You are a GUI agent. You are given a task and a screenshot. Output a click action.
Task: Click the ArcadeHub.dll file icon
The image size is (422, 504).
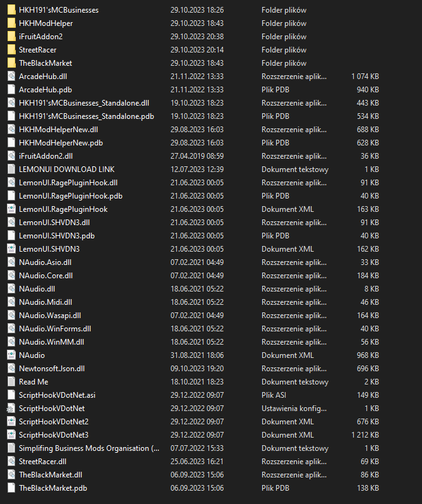[11, 76]
